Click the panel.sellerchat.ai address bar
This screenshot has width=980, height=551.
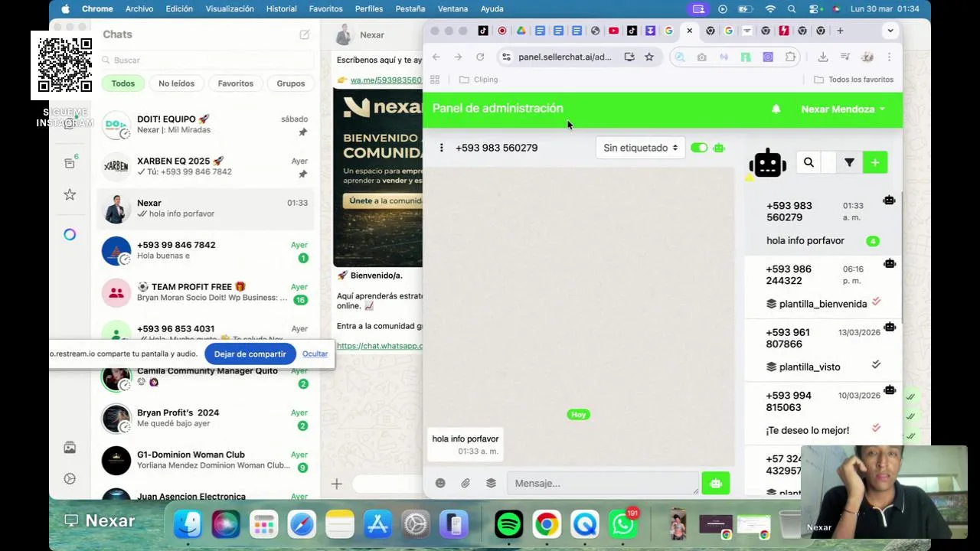coord(565,57)
